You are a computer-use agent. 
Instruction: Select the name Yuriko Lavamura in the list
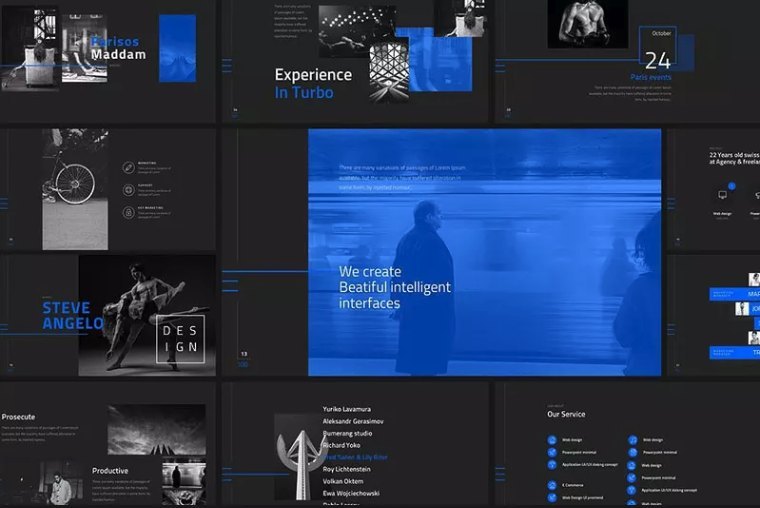[347, 409]
